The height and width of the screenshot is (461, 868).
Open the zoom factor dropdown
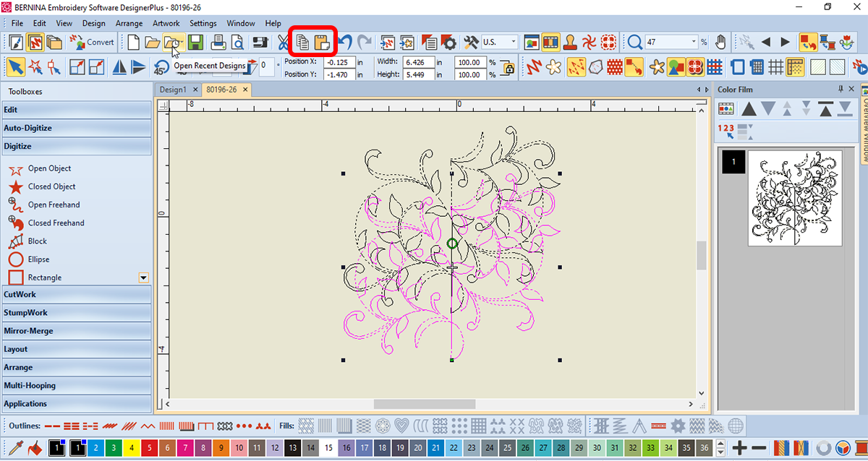694,43
